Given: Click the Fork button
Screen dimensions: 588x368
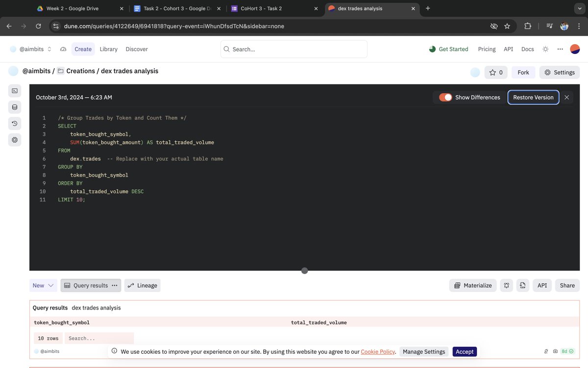Looking at the screenshot, I should (x=523, y=72).
